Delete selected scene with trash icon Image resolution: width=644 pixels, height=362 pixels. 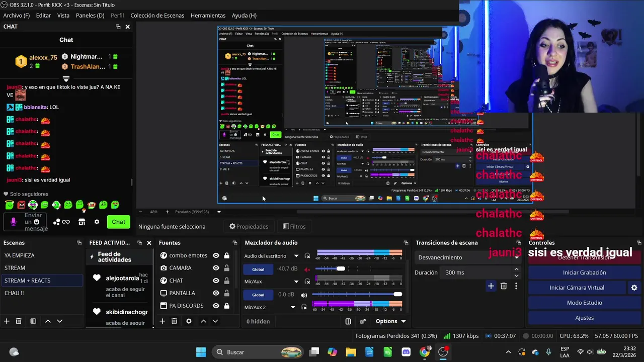point(19,321)
